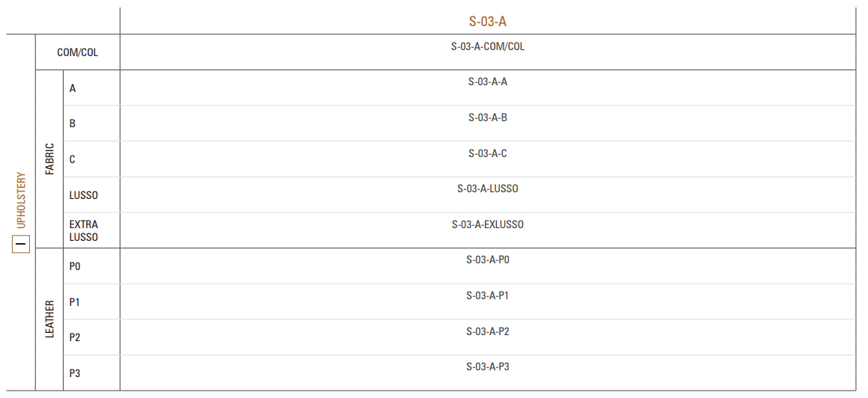Select fabric grade C row label

[73, 159]
